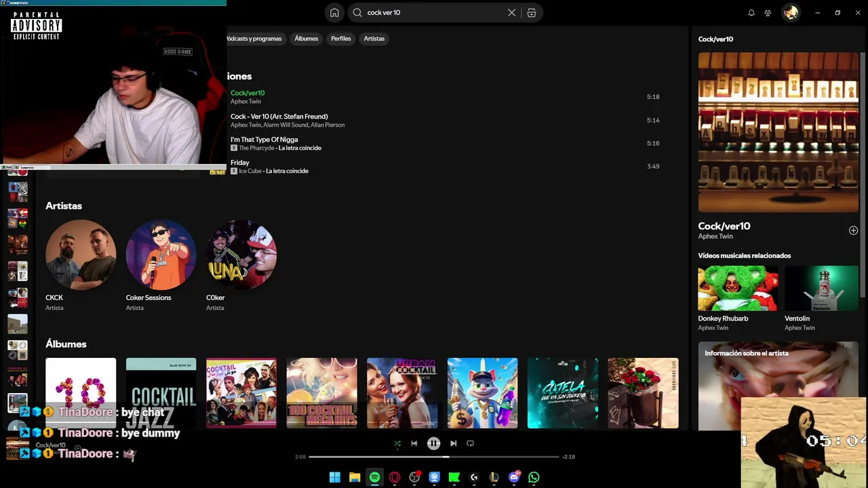Focus the search field containing 'cock ver 10'
Viewport: 868px width, 488px height.
point(446,13)
